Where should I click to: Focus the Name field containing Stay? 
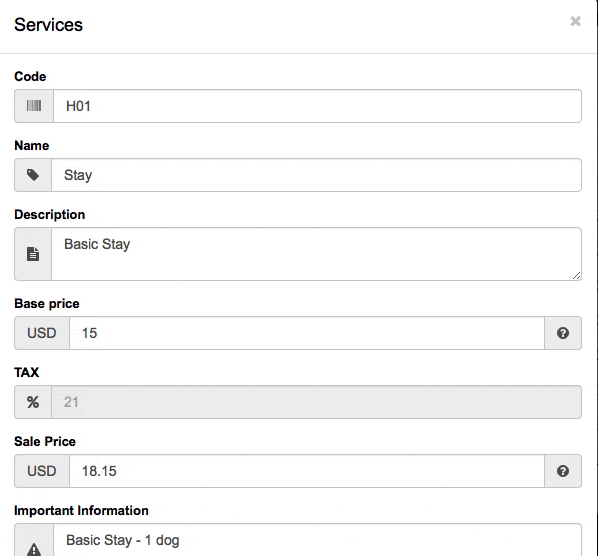316,175
